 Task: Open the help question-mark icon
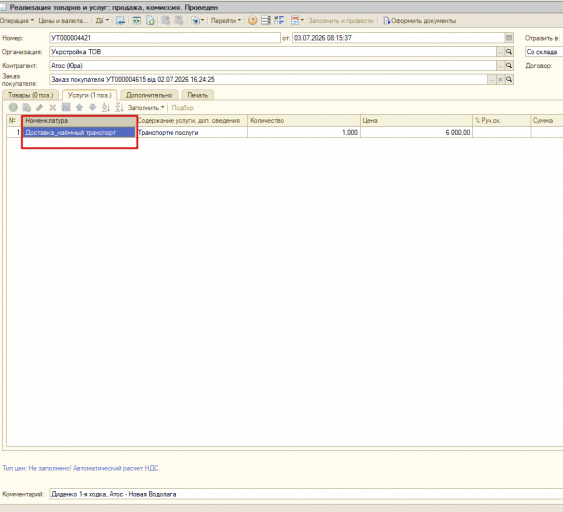coord(252,20)
